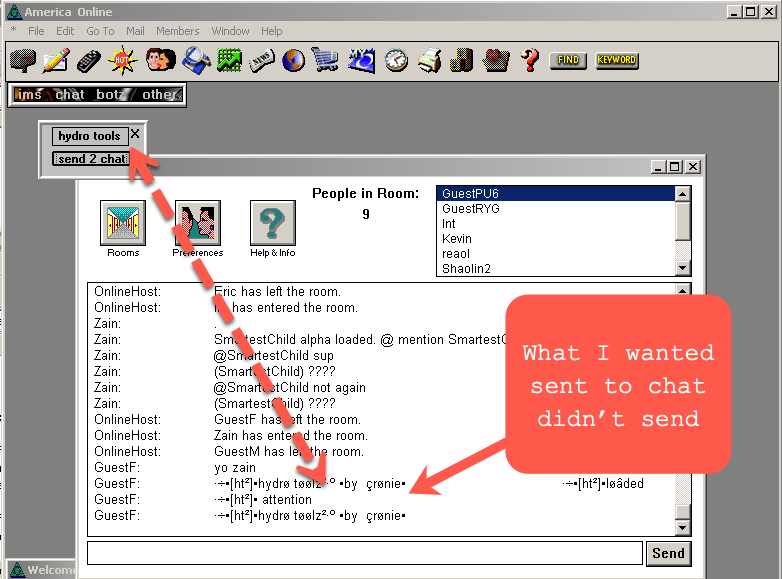This screenshot has width=782, height=579.
Task: Click chat log scroll down arrow
Action: [683, 528]
